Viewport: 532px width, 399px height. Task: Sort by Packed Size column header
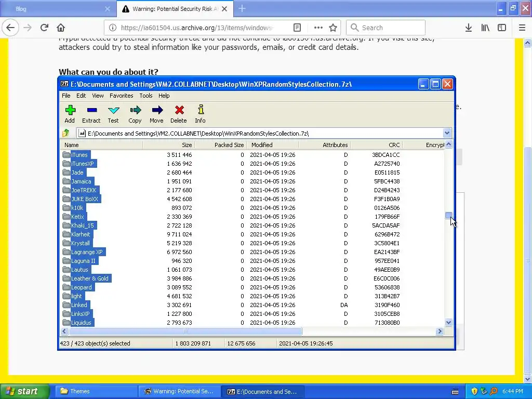point(220,145)
